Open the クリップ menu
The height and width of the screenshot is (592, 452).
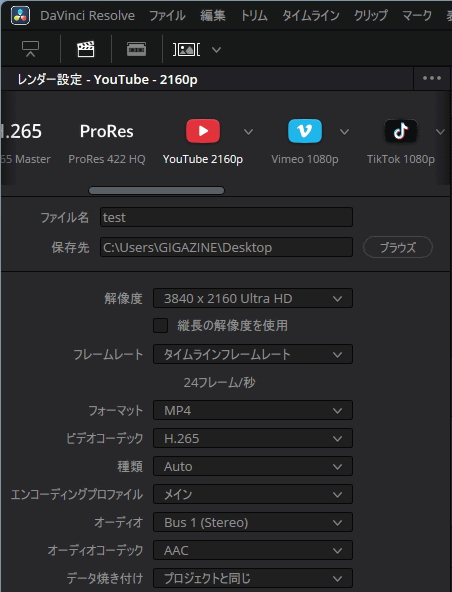coord(370,15)
